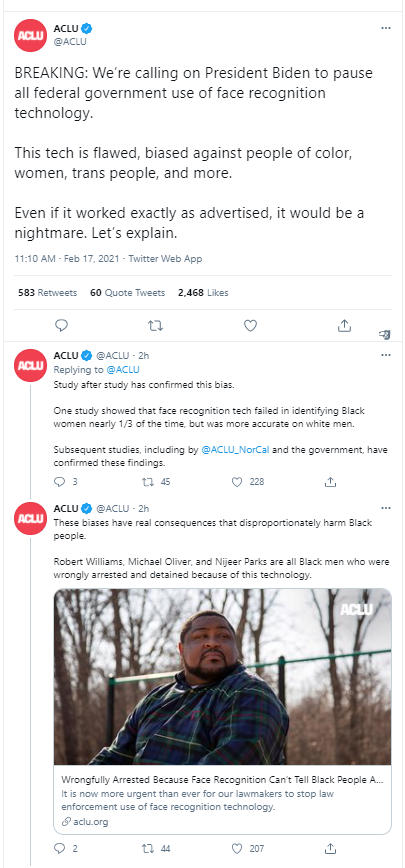Retweet the main BREAKING tweet

(x=156, y=326)
